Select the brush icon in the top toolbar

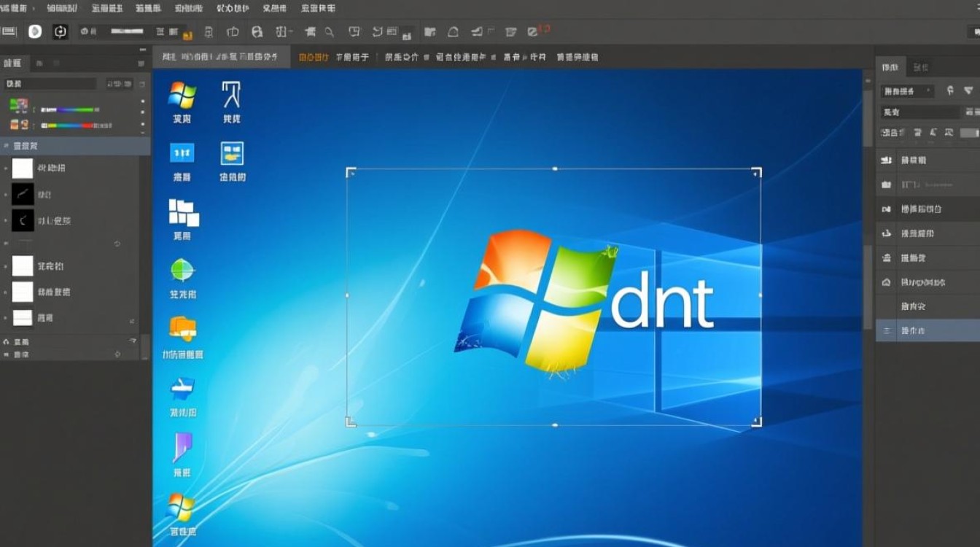coord(310,32)
